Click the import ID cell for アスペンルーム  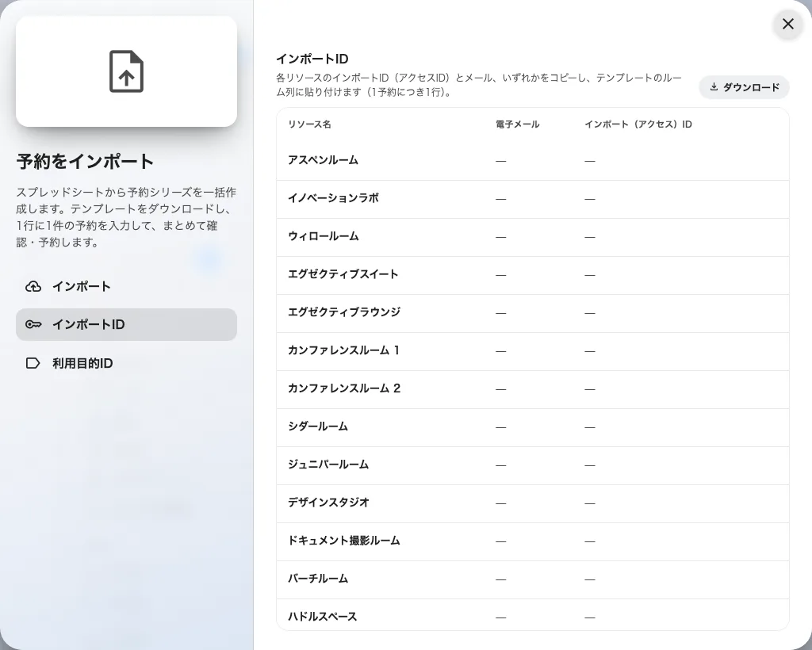click(x=589, y=161)
